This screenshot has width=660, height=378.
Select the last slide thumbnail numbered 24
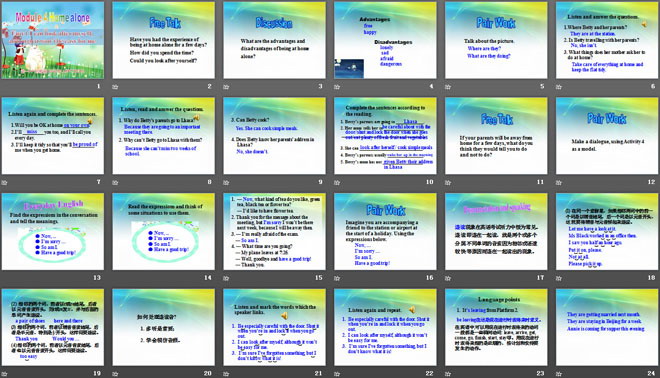click(607, 327)
